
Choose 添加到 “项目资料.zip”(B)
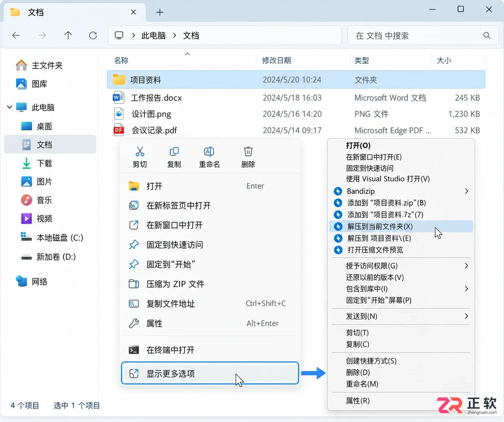[401, 203]
